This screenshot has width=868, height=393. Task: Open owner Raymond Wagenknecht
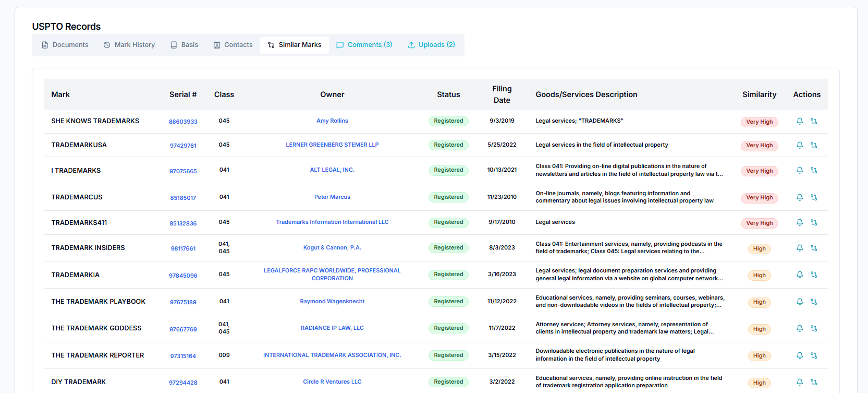click(x=332, y=301)
